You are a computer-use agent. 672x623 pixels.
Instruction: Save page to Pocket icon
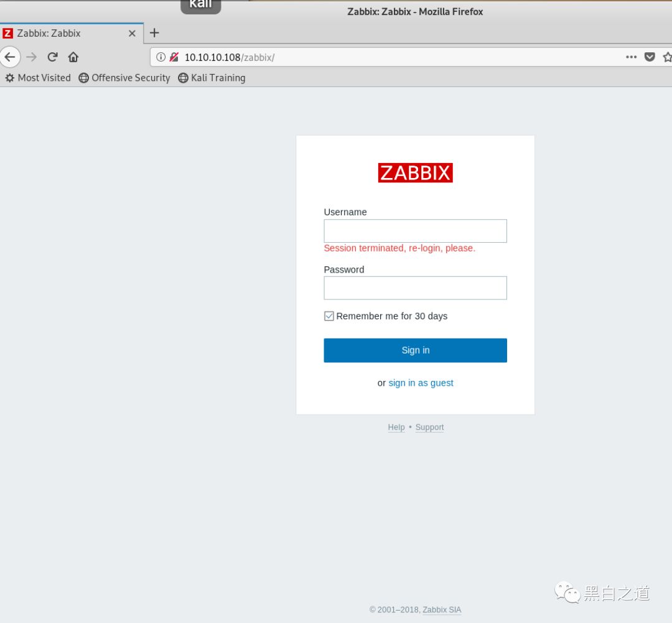(x=650, y=57)
